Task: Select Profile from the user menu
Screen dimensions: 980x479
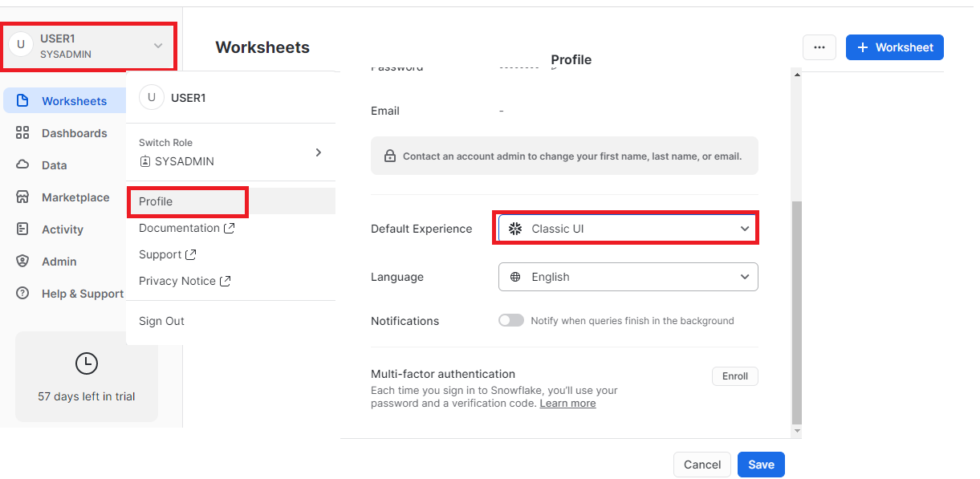Action: (156, 201)
